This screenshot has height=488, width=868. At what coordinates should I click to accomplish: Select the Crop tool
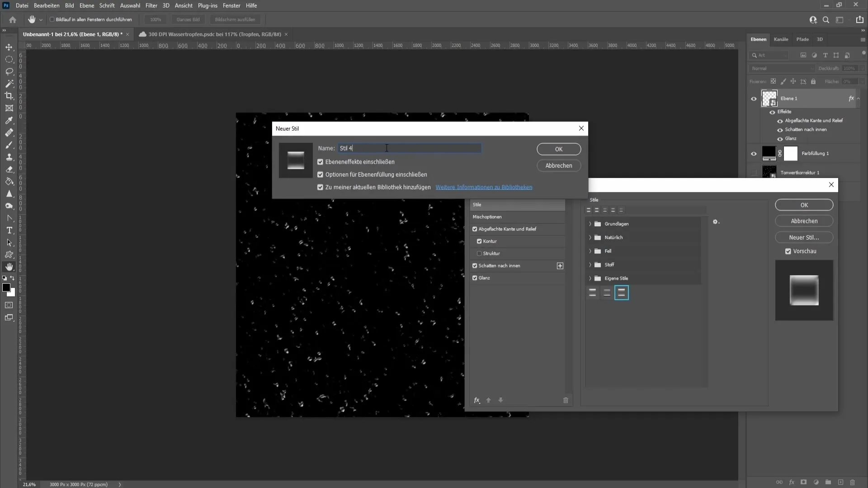[x=9, y=96]
